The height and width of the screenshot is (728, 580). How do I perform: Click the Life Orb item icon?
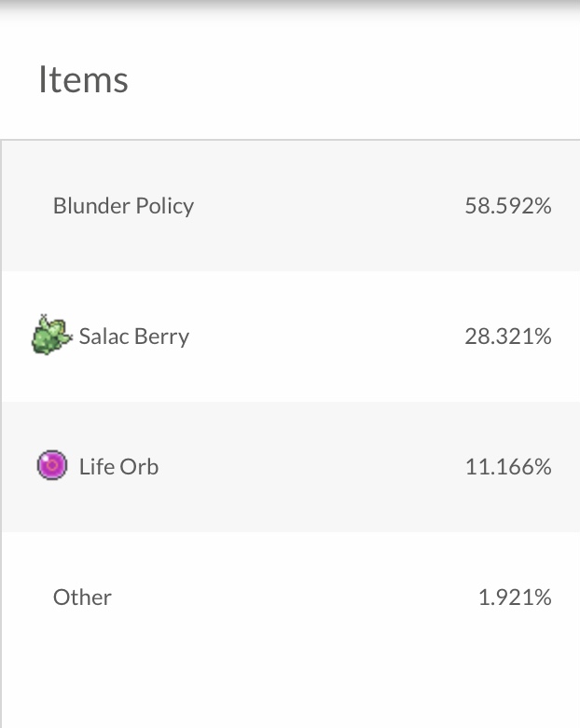tap(51, 465)
